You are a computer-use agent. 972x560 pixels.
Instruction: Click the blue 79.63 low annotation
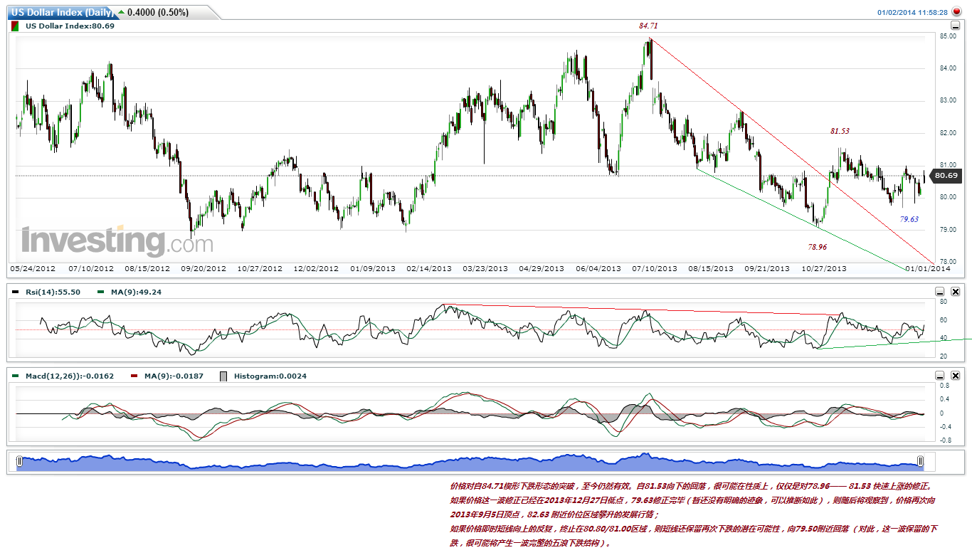tap(909, 219)
